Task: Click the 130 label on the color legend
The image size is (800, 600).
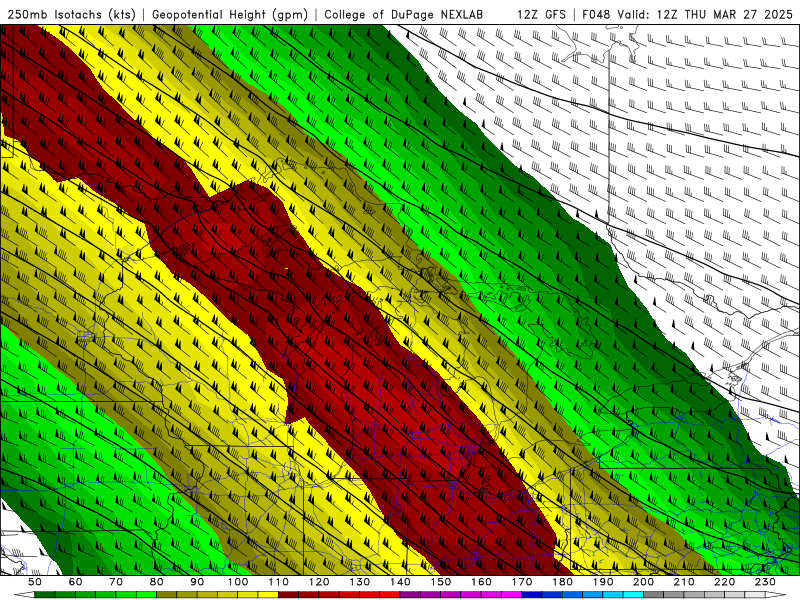Action: click(x=360, y=582)
